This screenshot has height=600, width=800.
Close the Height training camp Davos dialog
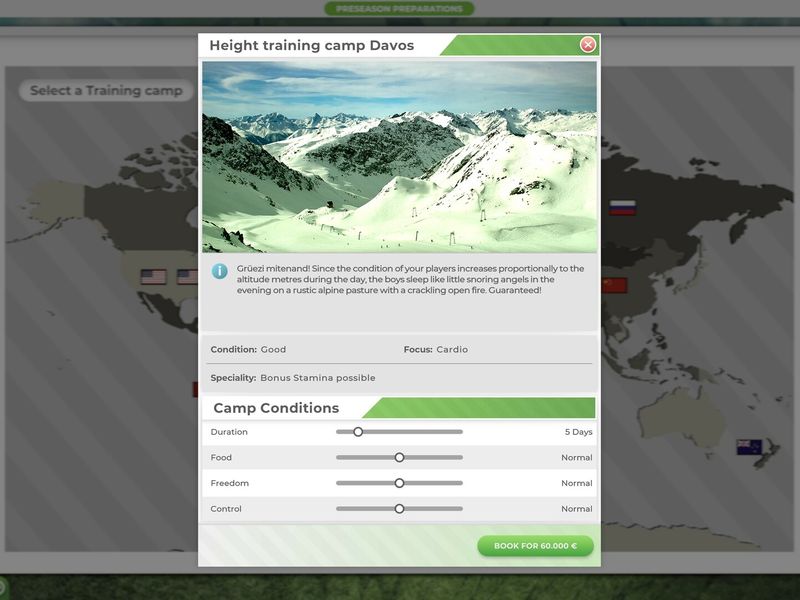588,45
